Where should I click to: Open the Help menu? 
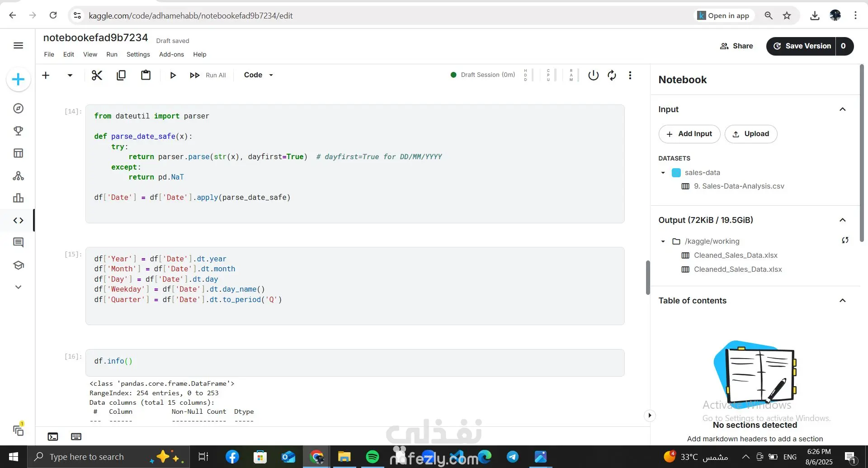pyautogui.click(x=199, y=54)
